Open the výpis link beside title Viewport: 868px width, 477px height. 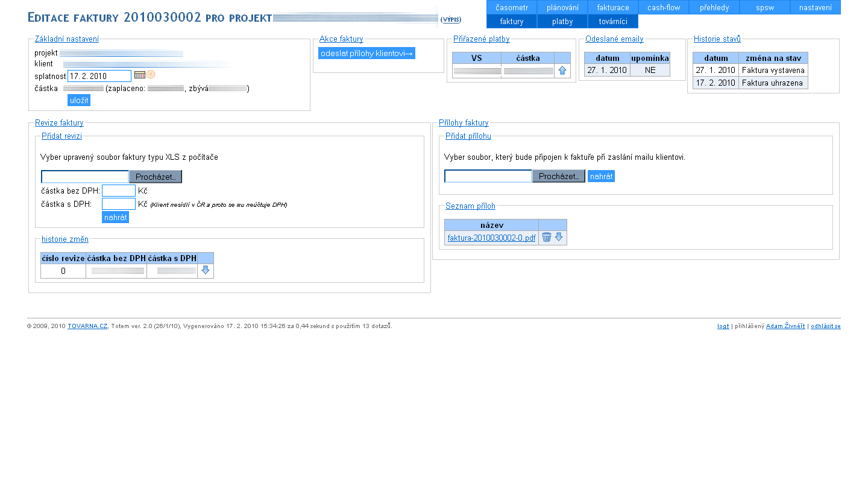point(451,20)
